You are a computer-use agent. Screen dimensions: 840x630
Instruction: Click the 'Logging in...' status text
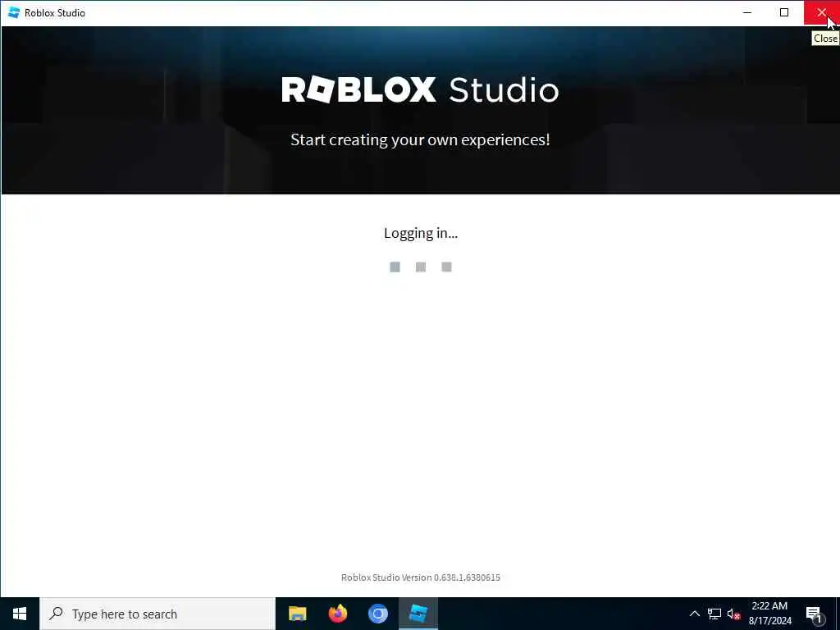point(421,233)
